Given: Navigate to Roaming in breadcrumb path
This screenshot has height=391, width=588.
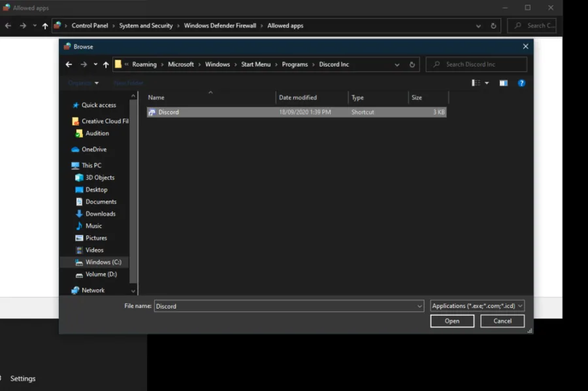Looking at the screenshot, I should (144, 64).
